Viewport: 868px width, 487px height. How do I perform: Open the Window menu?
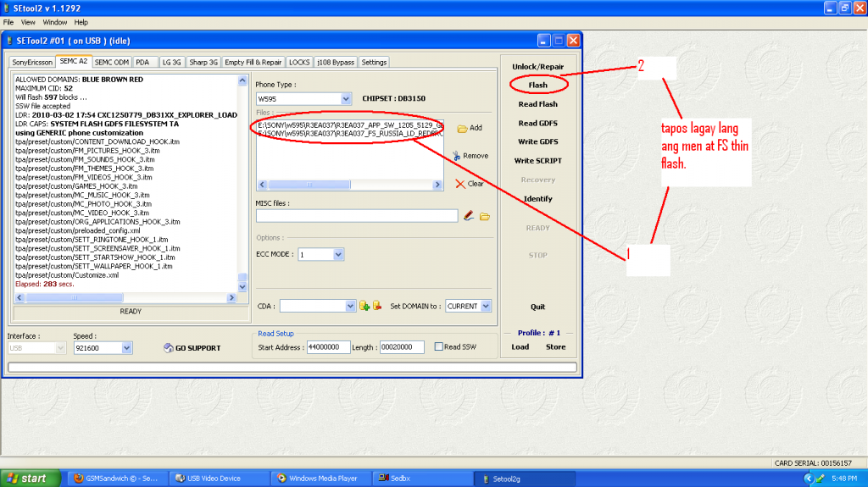pos(55,23)
